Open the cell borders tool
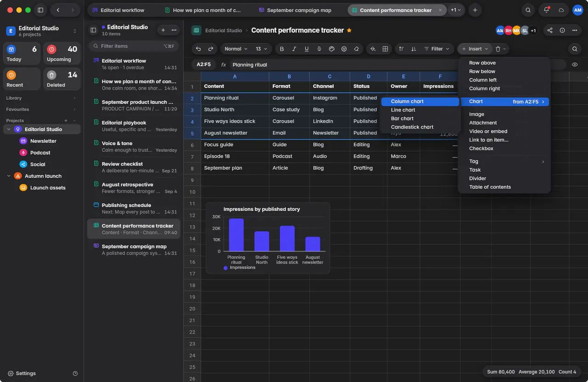Screen dimensions: 588x382 click(385, 49)
